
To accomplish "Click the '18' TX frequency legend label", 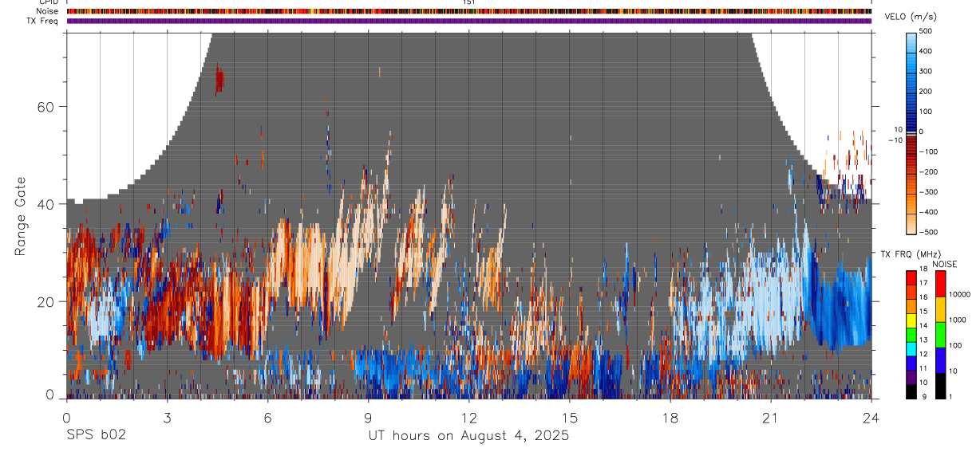I will (x=924, y=269).
